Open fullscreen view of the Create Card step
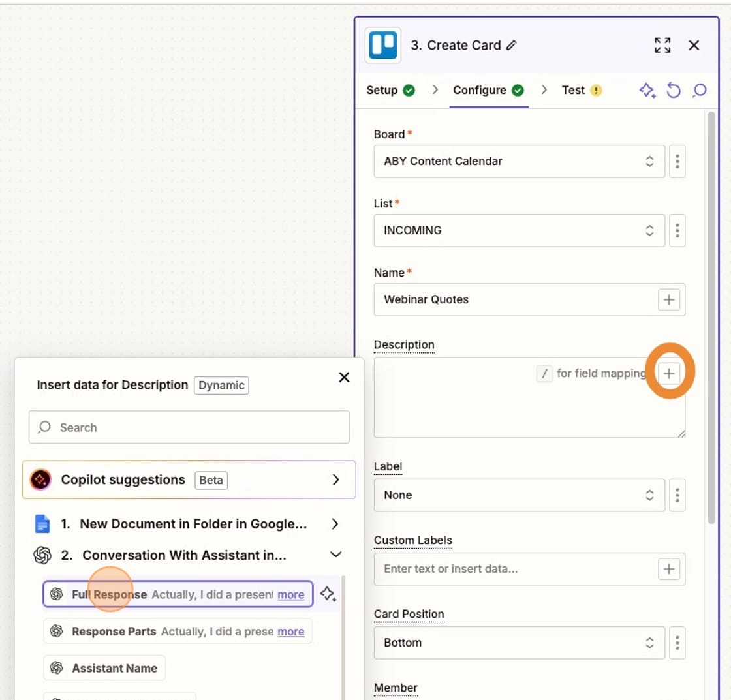Viewport: 731px width, 700px height. coord(662,45)
